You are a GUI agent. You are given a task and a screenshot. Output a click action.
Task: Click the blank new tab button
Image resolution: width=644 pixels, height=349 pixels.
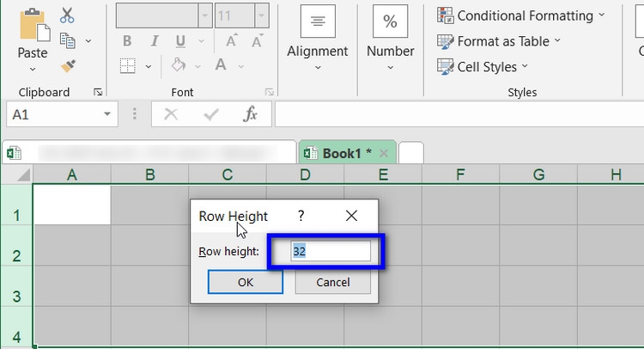coord(410,152)
